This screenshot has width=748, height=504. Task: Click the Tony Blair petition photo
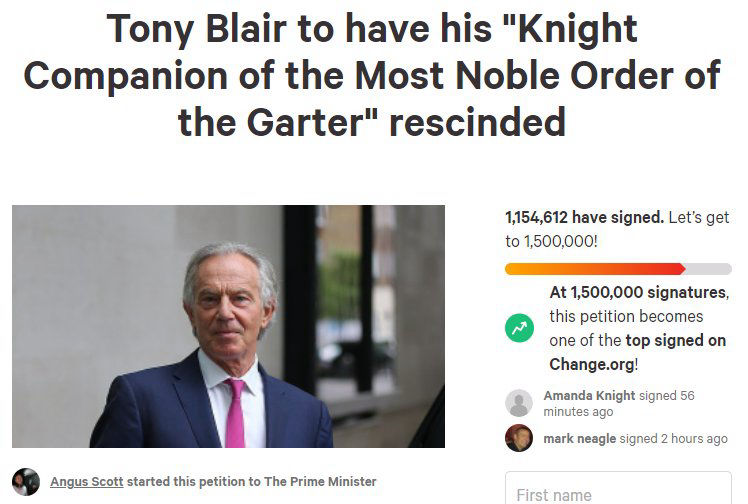(228, 326)
